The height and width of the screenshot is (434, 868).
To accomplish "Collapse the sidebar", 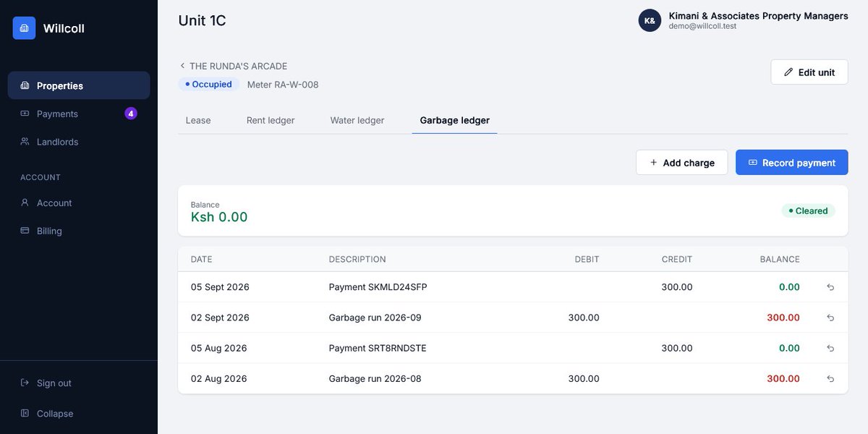I will point(79,413).
